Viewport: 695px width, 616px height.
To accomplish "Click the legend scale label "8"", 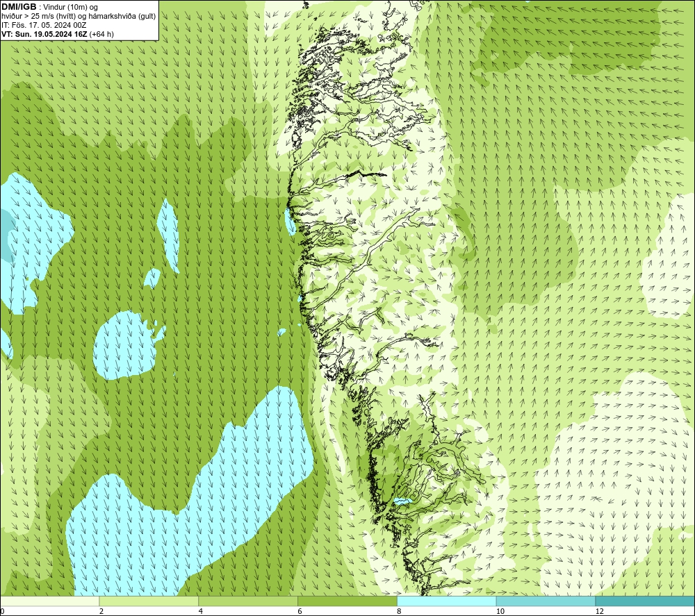I will [400, 612].
